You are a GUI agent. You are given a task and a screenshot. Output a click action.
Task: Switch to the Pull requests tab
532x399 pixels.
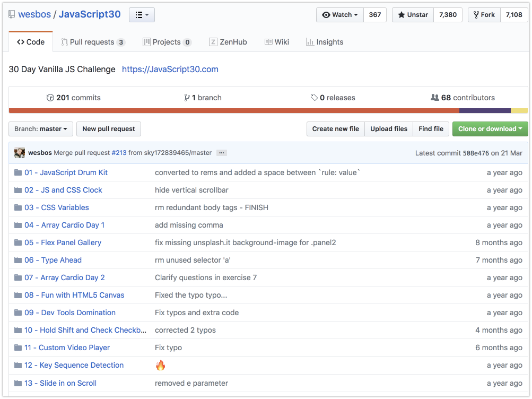tap(93, 41)
